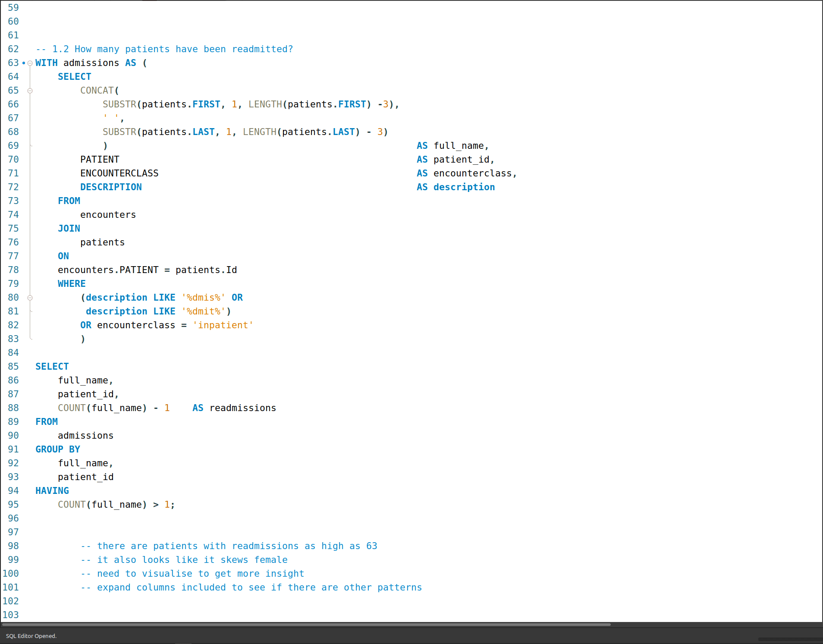The image size is (823, 644).
Task: Click the 'AS full_name,' alias text
Action: pos(452,146)
